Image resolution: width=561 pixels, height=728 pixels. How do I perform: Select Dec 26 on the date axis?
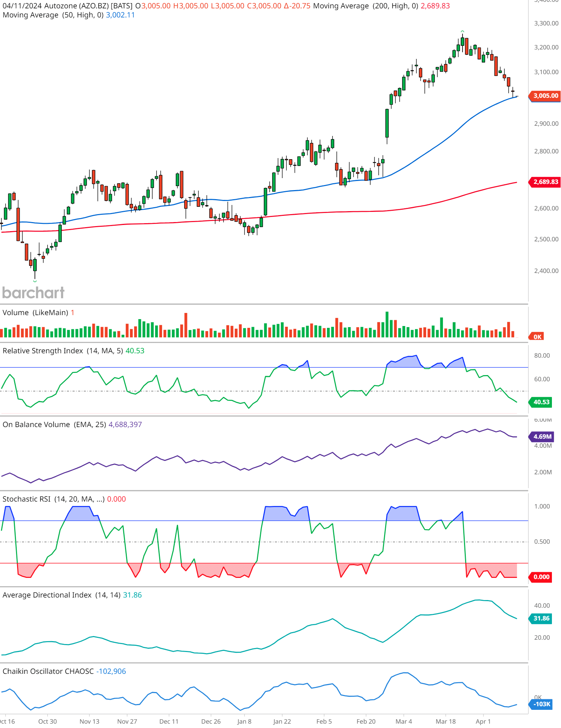click(211, 721)
